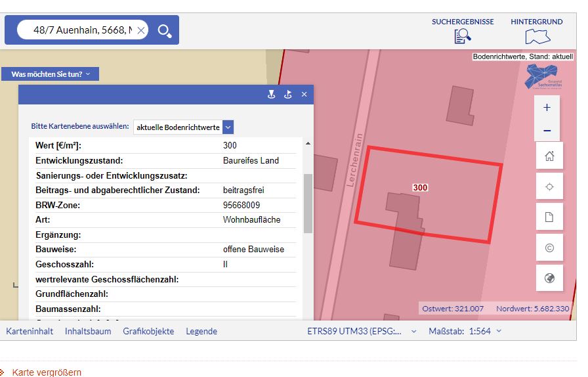This screenshot has width=588, height=377.
Task: Click the page document icon
Action: 549,217
